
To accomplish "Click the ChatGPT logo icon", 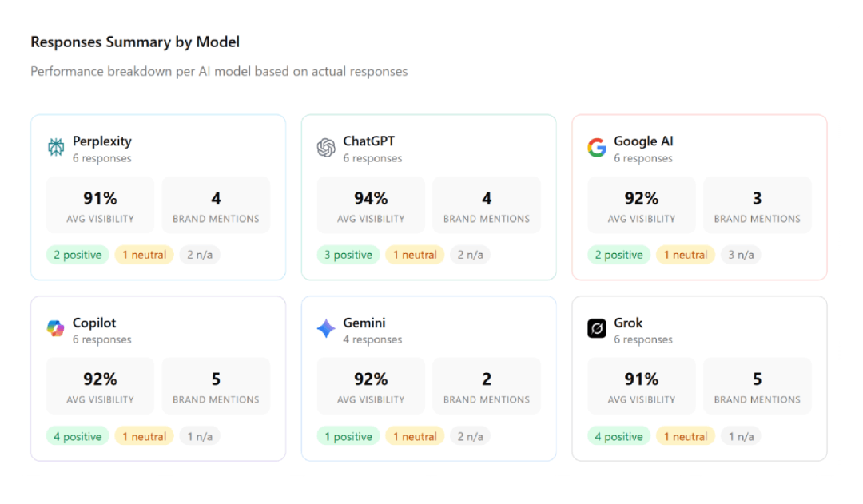I will tap(326, 148).
